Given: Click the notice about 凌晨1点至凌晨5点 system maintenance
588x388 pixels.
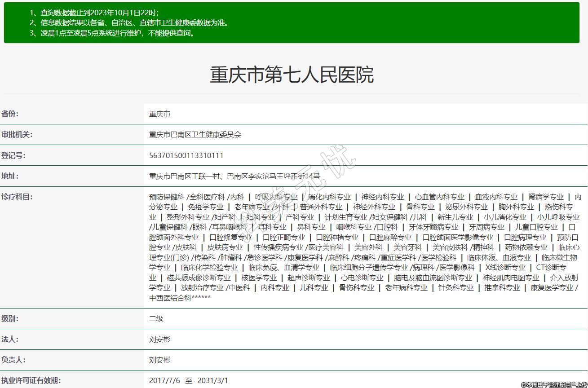Looking at the screenshot, I should click(x=113, y=33).
